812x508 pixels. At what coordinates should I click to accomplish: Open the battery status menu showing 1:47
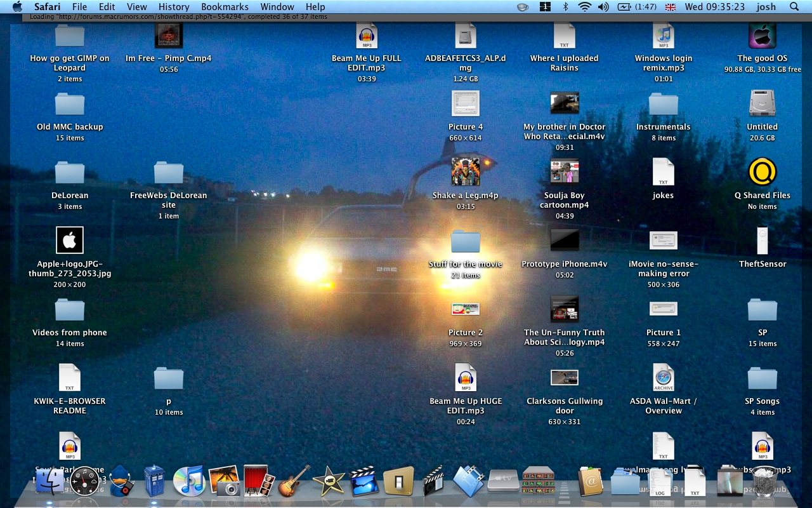tap(634, 7)
